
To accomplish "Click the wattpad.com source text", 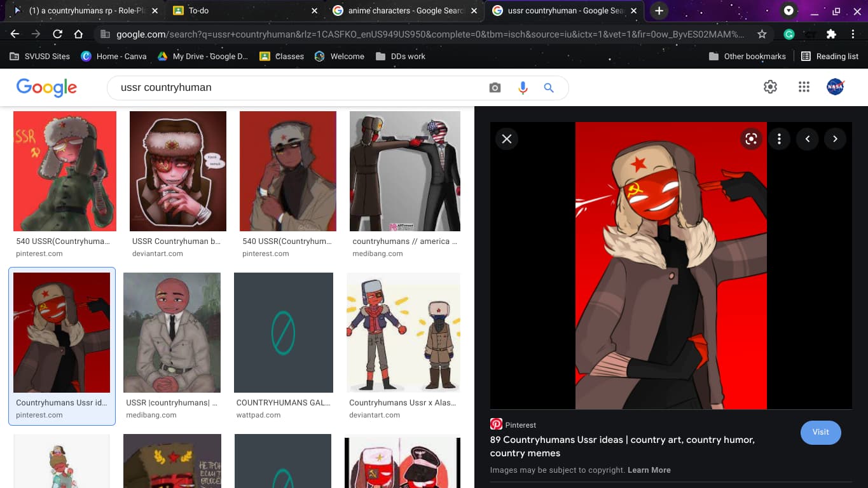I will [258, 415].
